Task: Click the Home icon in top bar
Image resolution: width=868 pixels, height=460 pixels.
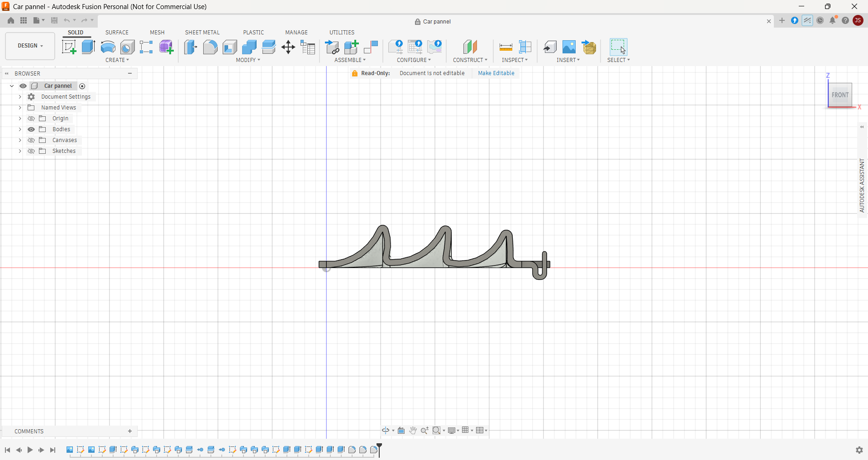Action: pyautogui.click(x=11, y=20)
